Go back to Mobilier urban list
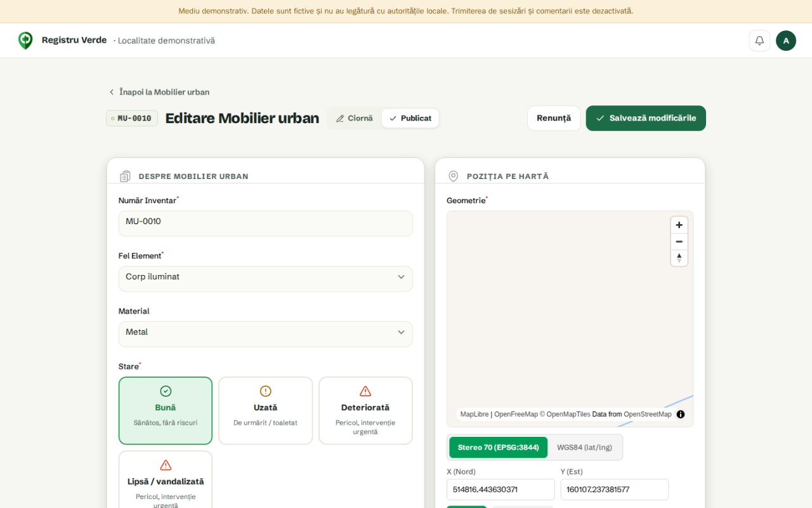 point(159,92)
